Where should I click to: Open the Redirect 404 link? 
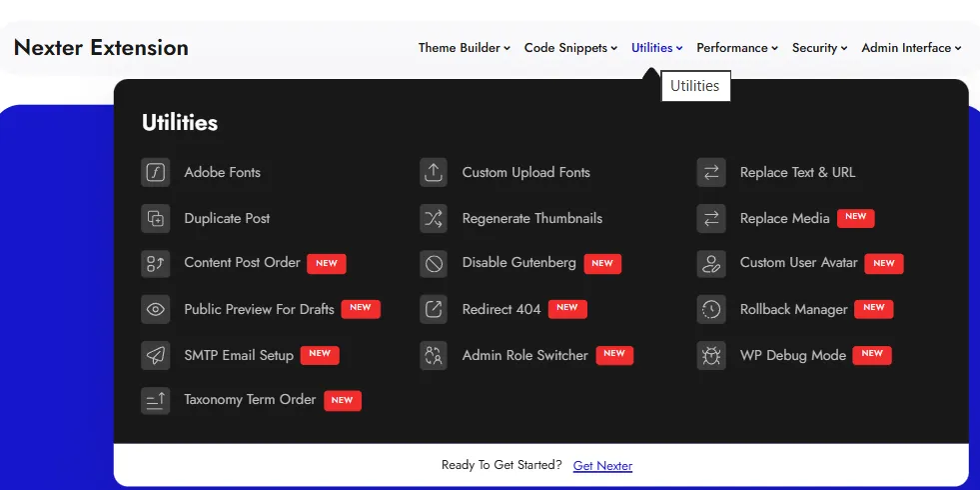point(501,309)
